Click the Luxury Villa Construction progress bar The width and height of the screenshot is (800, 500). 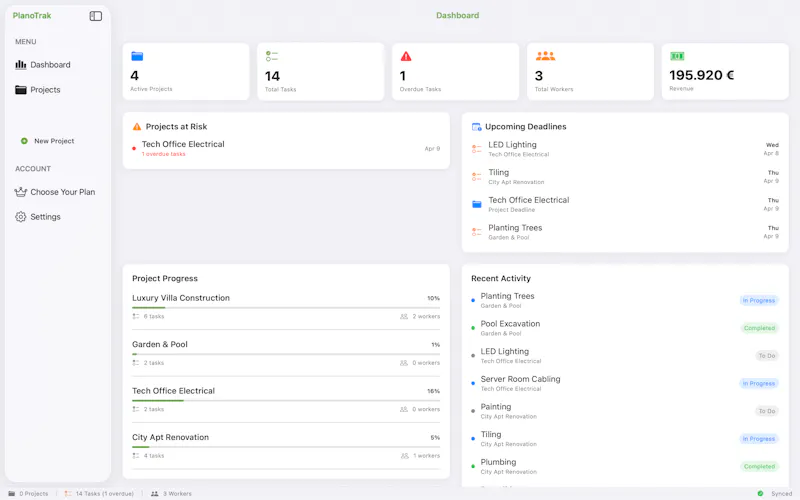click(x=286, y=308)
